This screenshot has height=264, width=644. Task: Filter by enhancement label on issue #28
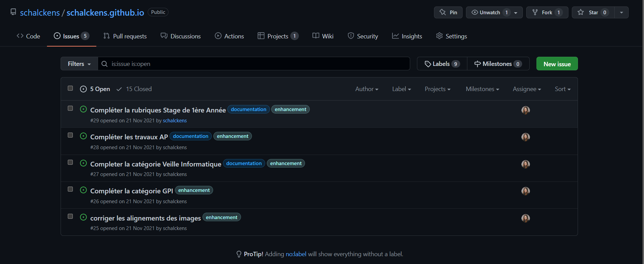[x=232, y=136]
